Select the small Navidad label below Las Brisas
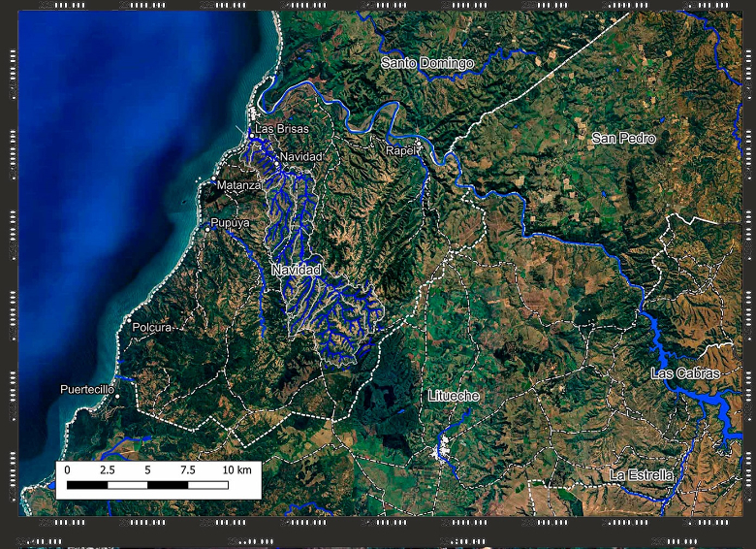Viewport: 756px width, 549px height. click(300, 156)
